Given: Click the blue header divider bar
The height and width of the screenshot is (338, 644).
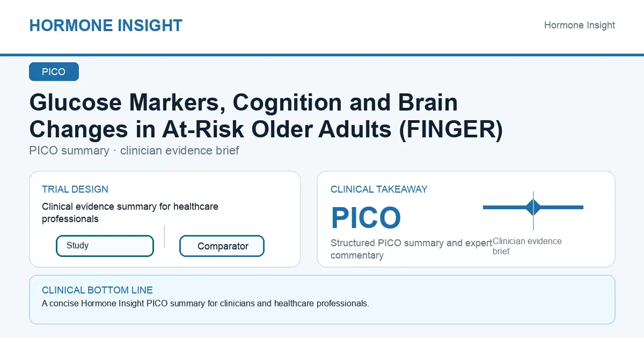Looking at the screenshot, I should point(322,55).
